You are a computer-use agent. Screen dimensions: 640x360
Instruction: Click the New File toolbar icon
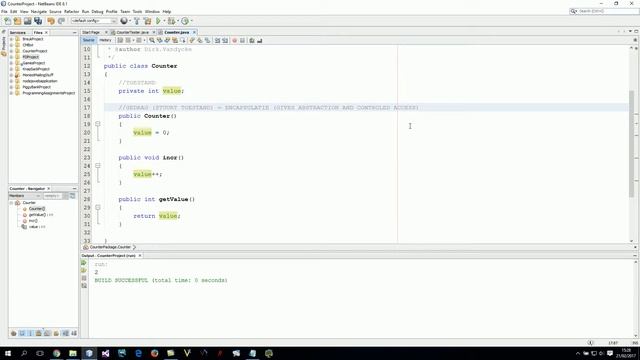(x=7, y=21)
